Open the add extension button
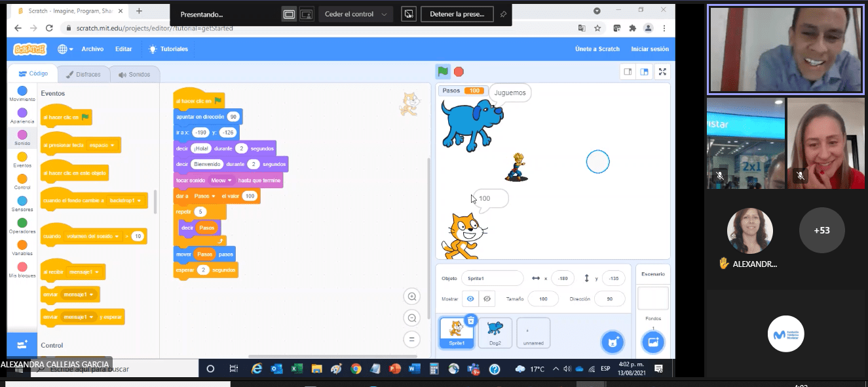868x387 pixels. click(22, 344)
